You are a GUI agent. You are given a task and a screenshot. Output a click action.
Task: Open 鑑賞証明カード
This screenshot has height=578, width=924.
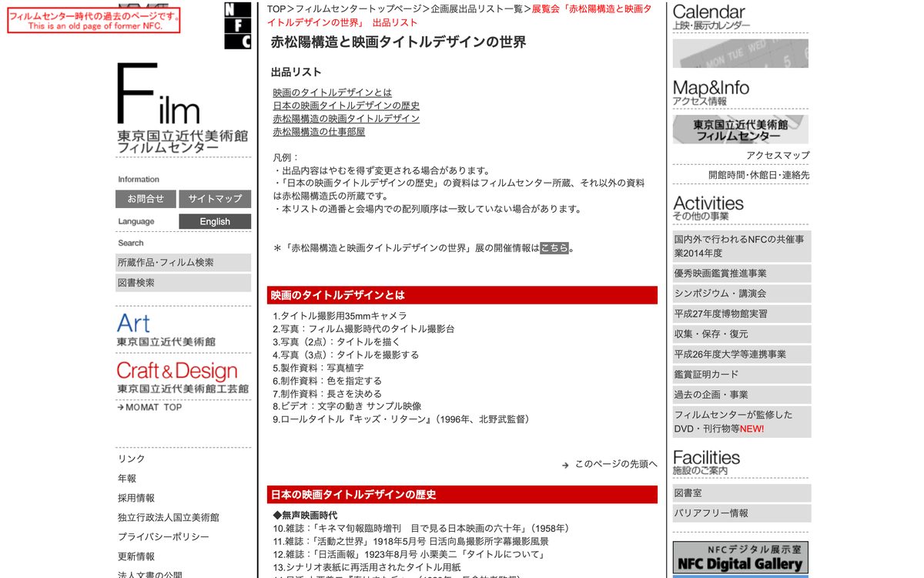[x=742, y=375]
